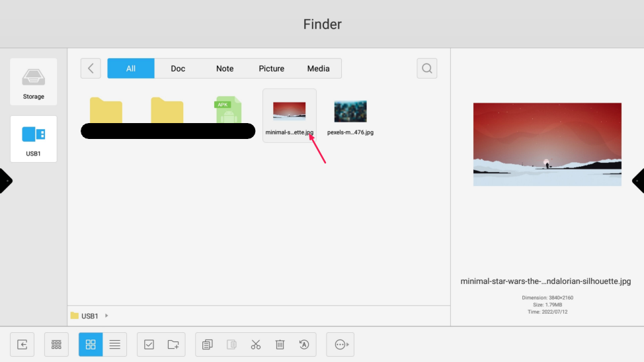Rename the selected file
This screenshot has width=644, height=362.
pos(303,344)
